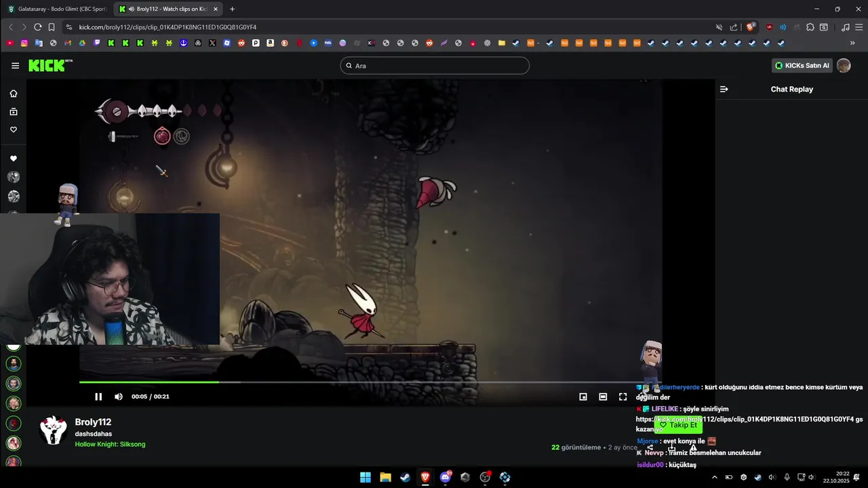Click LIFELIKE username in chat

tap(666, 409)
